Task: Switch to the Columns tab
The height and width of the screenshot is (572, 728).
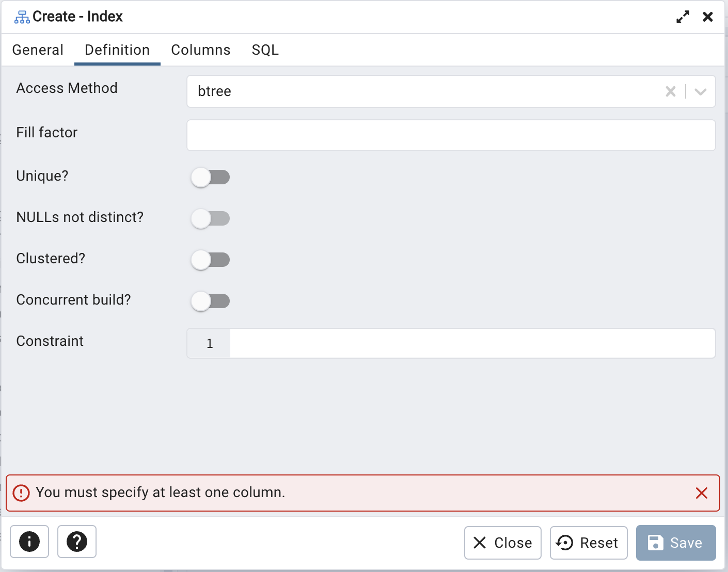Action: 200,50
